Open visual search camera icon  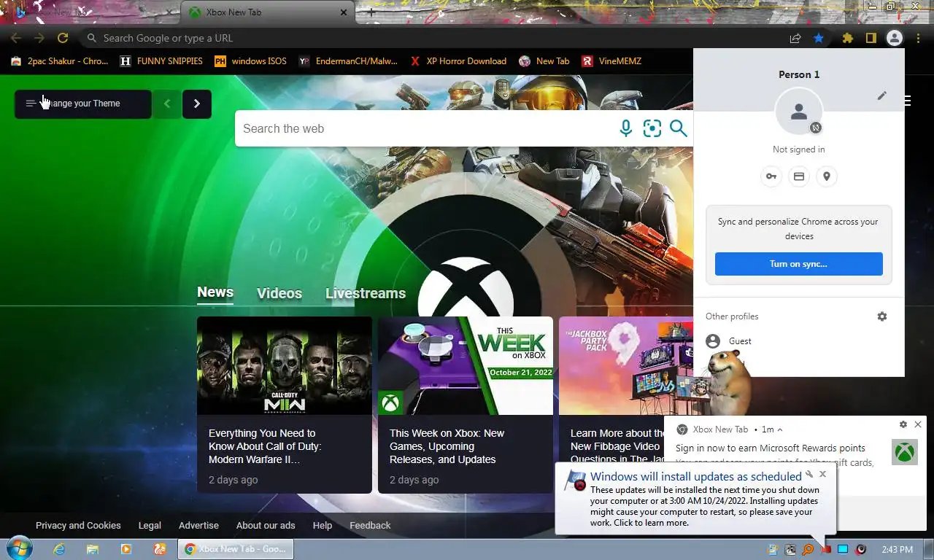tap(652, 128)
